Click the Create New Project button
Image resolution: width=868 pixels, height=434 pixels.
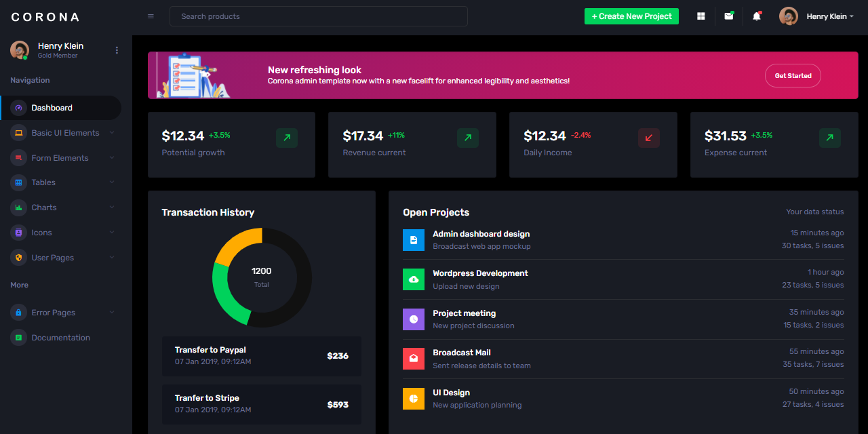pyautogui.click(x=631, y=16)
